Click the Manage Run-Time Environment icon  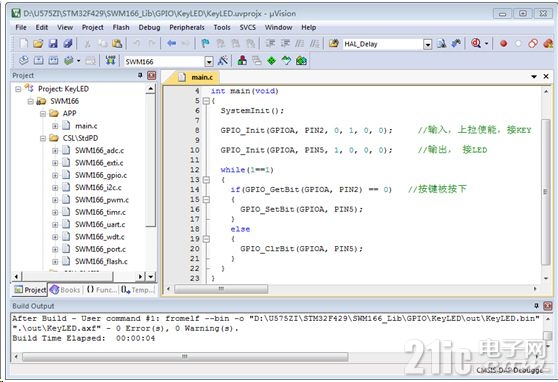click(x=301, y=61)
